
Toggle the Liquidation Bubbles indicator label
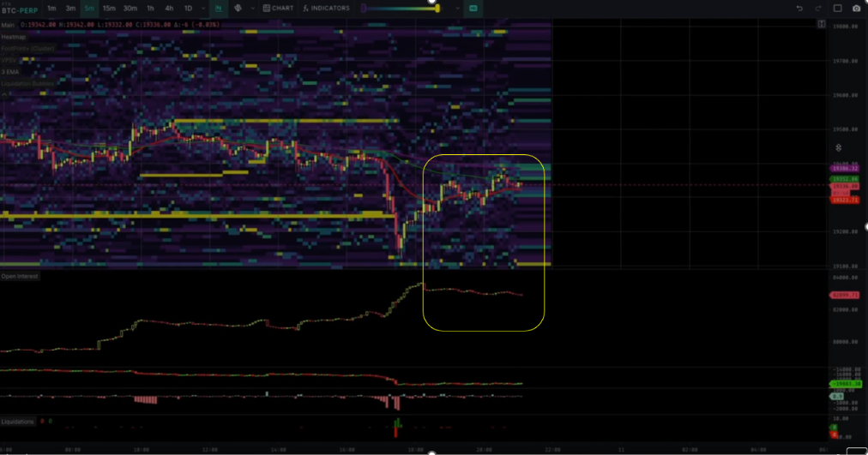(27, 83)
